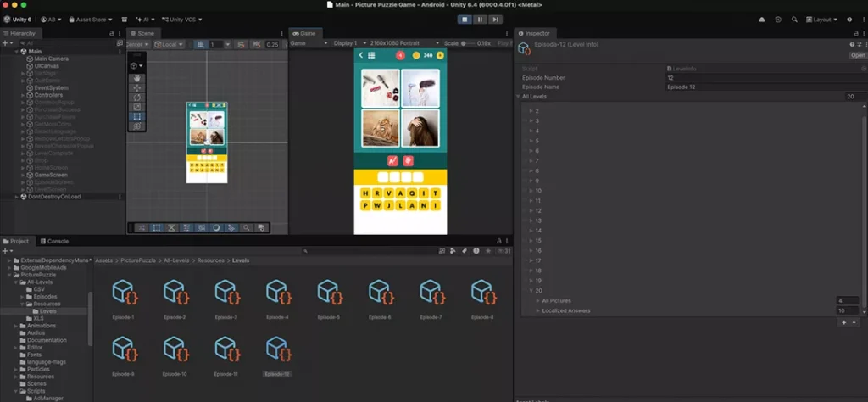The image size is (868, 402).
Task: Open the Local handle rotation dropdown
Action: 169,44
